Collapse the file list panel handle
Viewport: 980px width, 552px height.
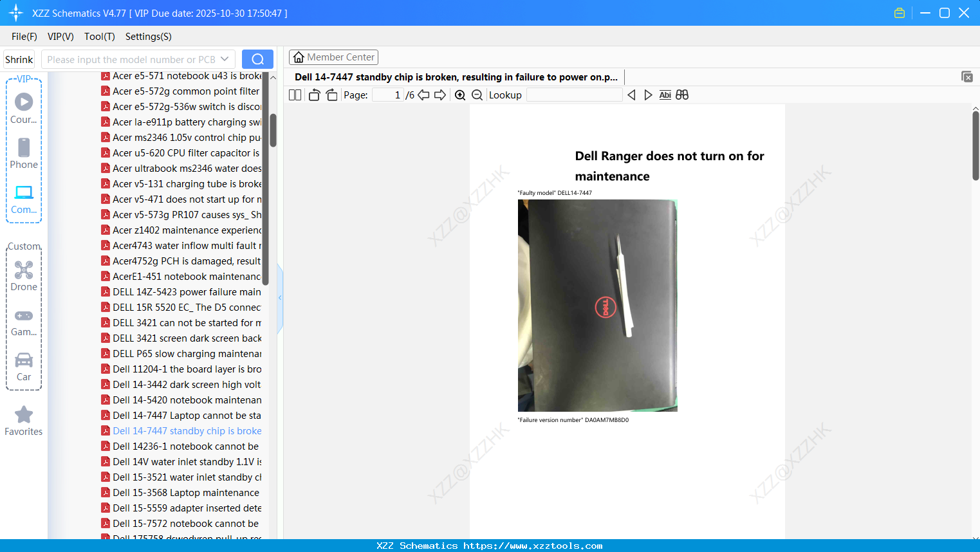tap(280, 298)
